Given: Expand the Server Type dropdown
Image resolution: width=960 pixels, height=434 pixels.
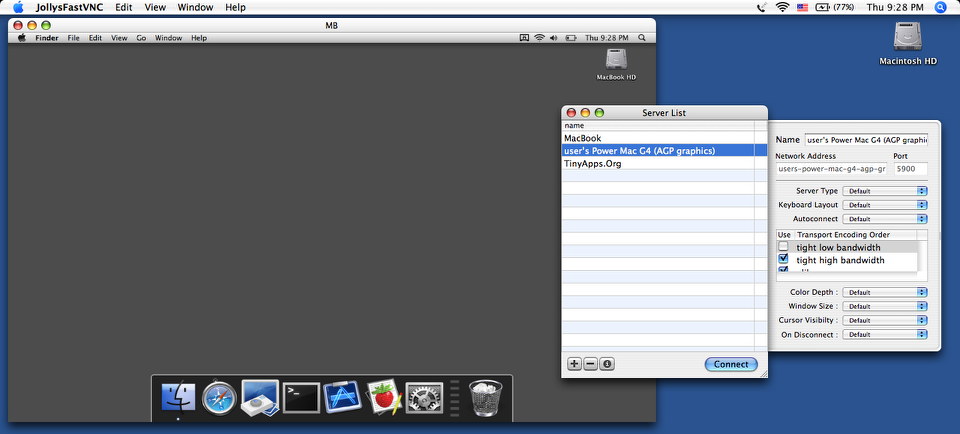Looking at the screenshot, I should click(885, 190).
